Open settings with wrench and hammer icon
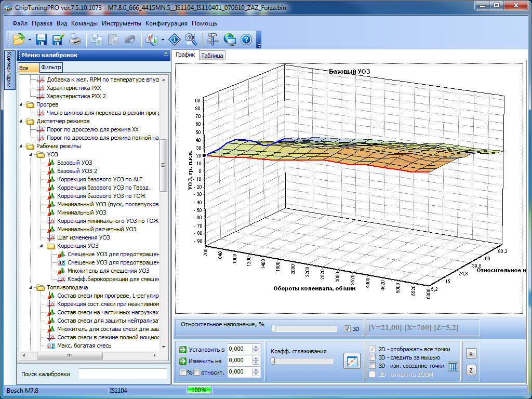 [x=213, y=39]
